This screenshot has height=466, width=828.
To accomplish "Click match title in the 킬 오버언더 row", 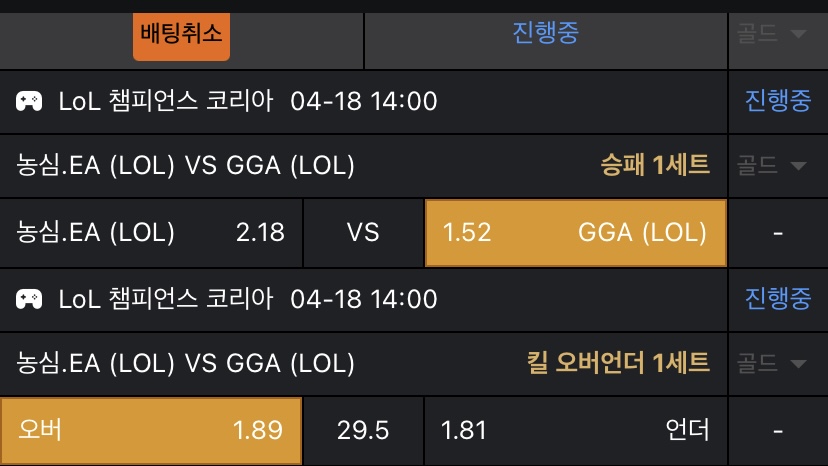I will (186, 363).
